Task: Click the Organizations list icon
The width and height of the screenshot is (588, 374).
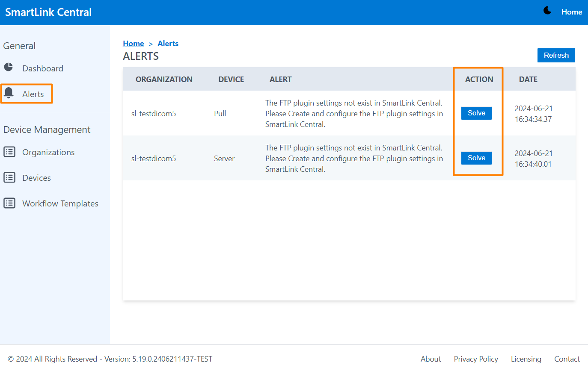Action: tap(9, 152)
